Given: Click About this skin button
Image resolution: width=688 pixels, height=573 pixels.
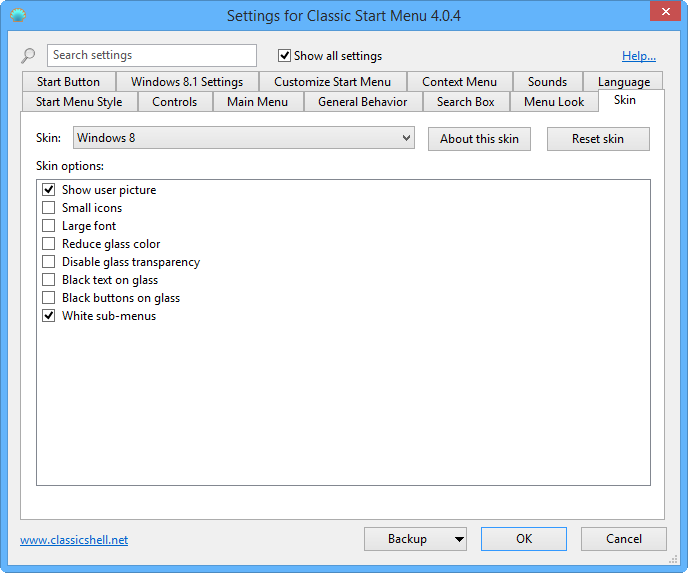Looking at the screenshot, I should 479,139.
